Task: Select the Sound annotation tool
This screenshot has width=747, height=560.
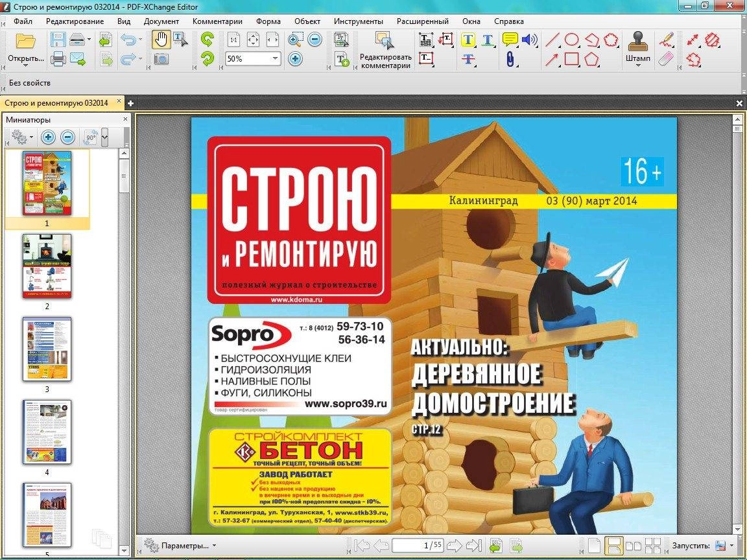Action: click(x=529, y=39)
